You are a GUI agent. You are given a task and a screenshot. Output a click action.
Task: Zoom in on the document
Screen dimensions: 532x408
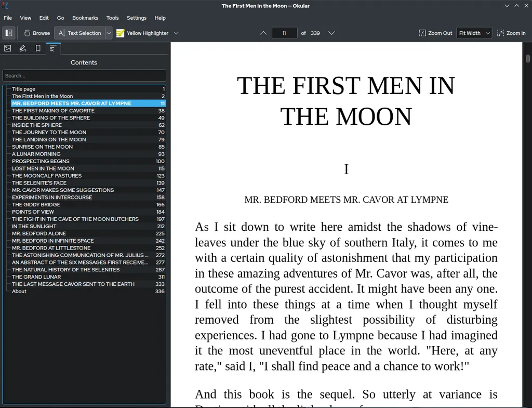point(511,33)
